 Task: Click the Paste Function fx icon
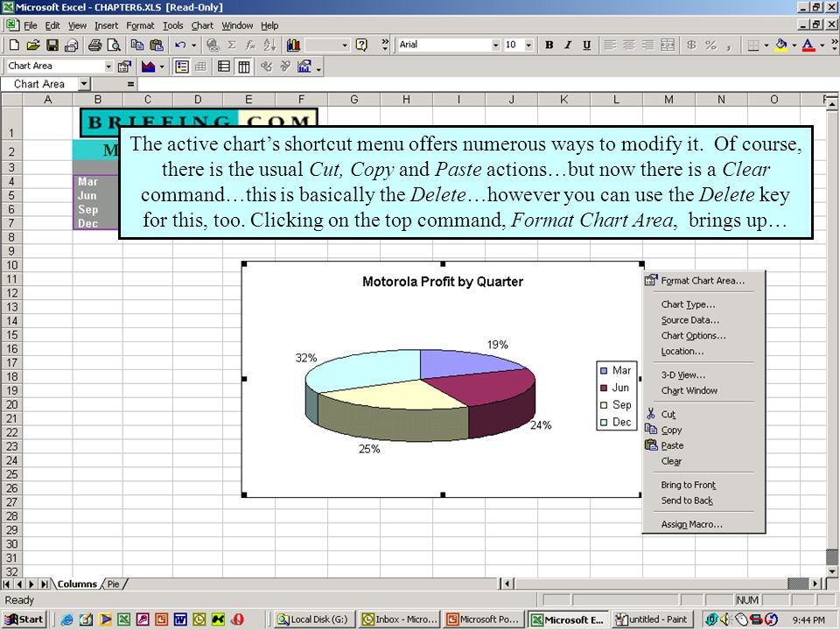point(250,45)
